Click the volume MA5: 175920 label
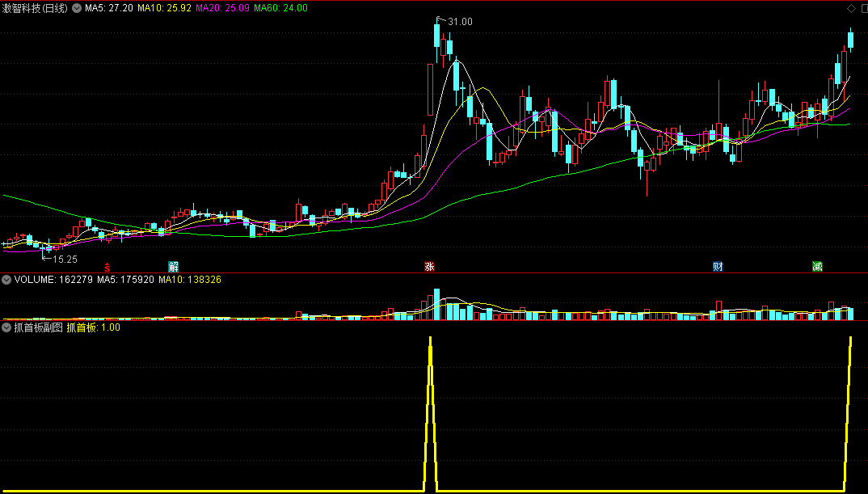This screenshot has width=868, height=494. (x=125, y=281)
